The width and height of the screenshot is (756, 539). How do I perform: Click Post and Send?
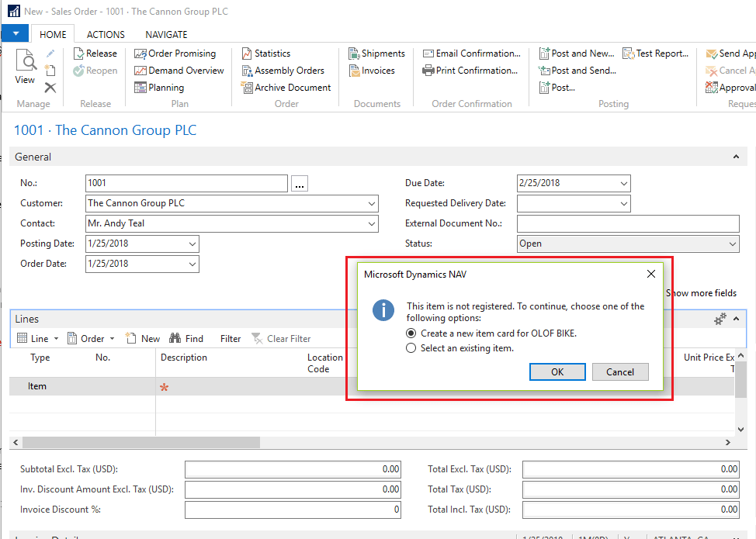click(577, 71)
